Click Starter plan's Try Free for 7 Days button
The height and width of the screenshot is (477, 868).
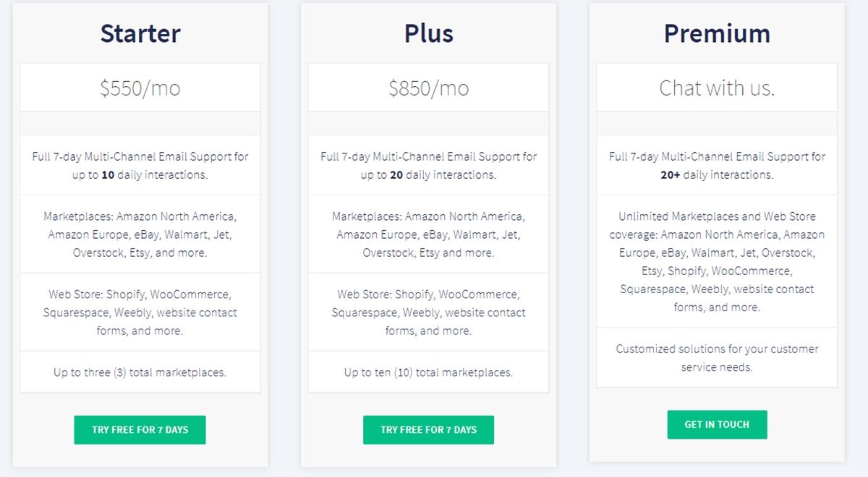point(140,430)
